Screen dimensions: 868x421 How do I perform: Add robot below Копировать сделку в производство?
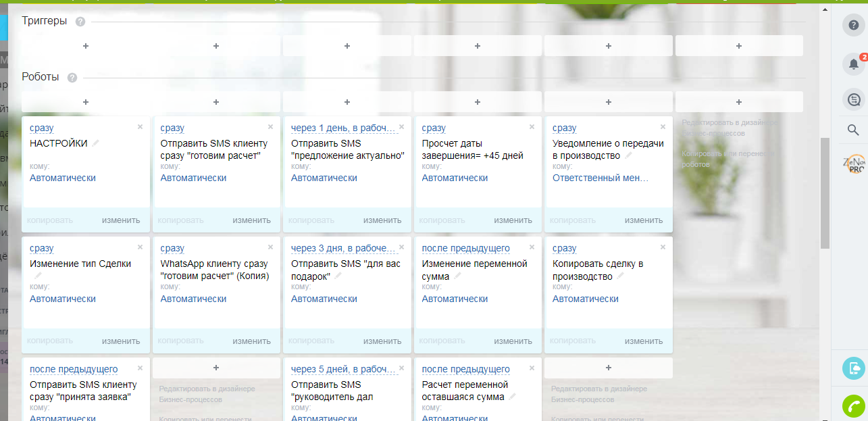click(x=609, y=368)
